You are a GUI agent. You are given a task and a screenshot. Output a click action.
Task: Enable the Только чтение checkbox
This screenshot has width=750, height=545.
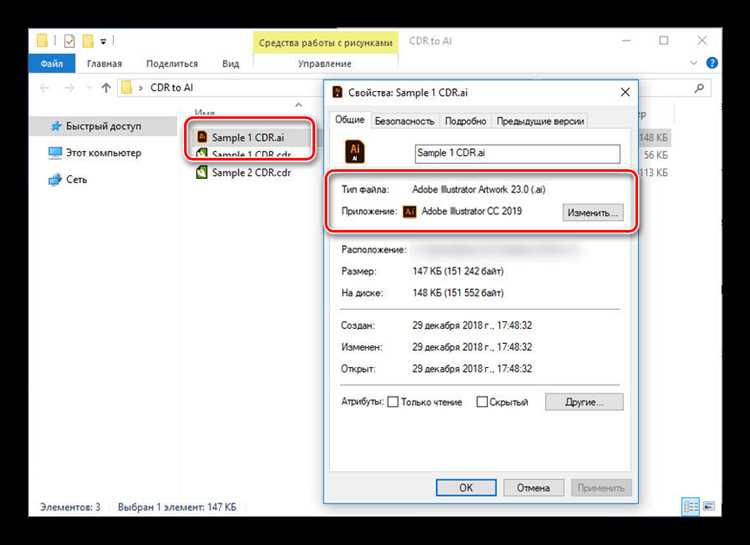(x=393, y=402)
